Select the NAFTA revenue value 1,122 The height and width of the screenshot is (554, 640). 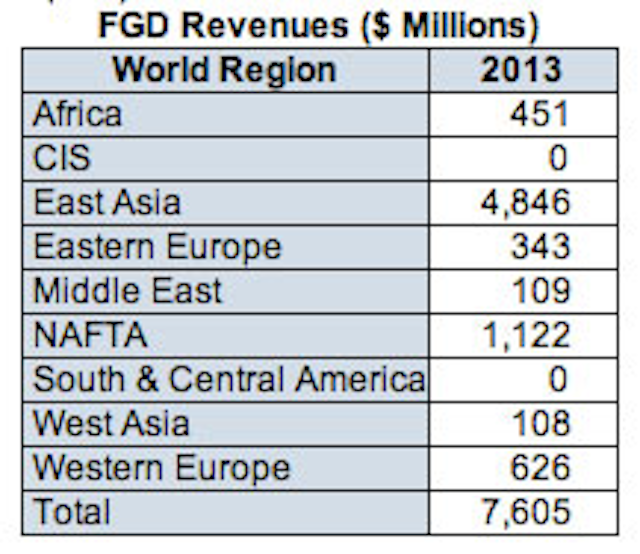pos(525,335)
